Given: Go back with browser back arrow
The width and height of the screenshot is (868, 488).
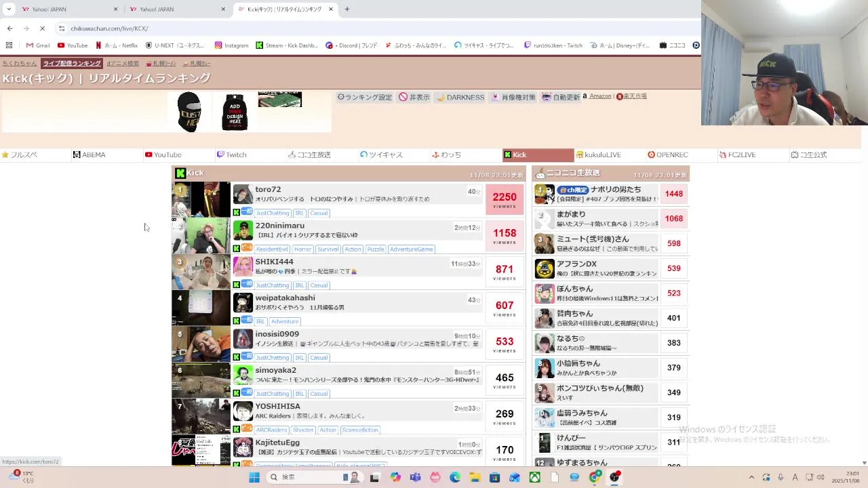Looking at the screenshot, I should pyautogui.click(x=9, y=28).
